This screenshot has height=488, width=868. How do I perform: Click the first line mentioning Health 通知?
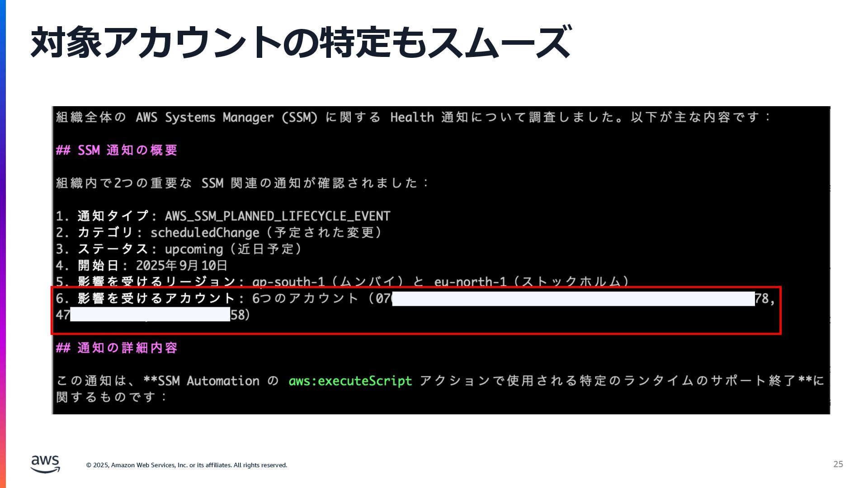tap(412, 117)
